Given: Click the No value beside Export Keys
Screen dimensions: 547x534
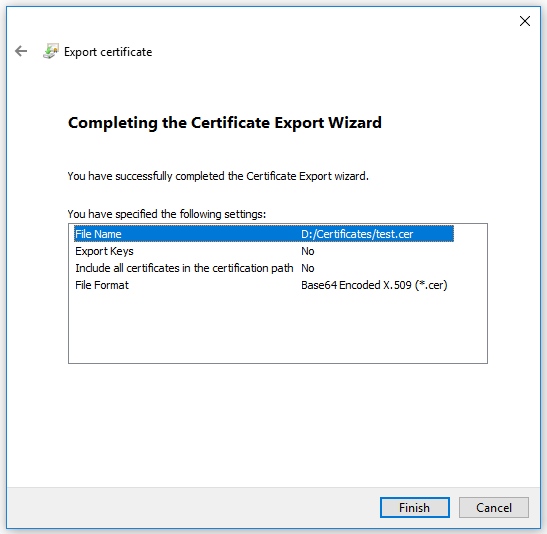Looking at the screenshot, I should [308, 251].
